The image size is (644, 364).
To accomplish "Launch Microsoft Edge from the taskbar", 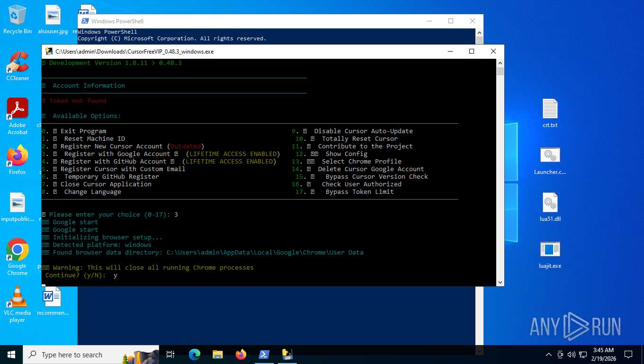I will coord(195,355).
